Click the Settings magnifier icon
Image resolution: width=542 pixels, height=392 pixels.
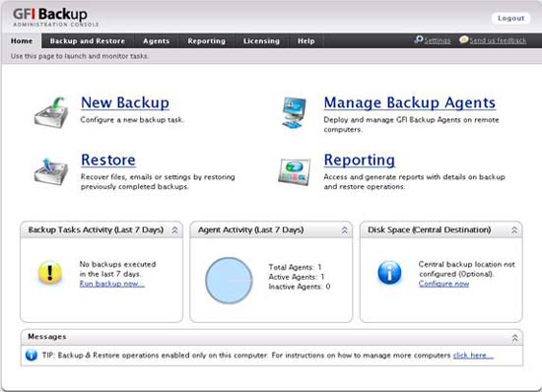tap(418, 40)
